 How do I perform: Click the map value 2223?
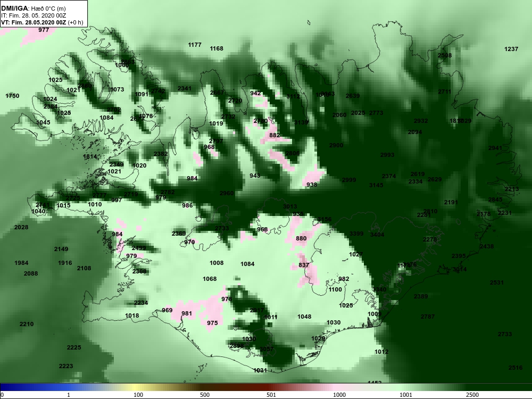[x=66, y=366]
